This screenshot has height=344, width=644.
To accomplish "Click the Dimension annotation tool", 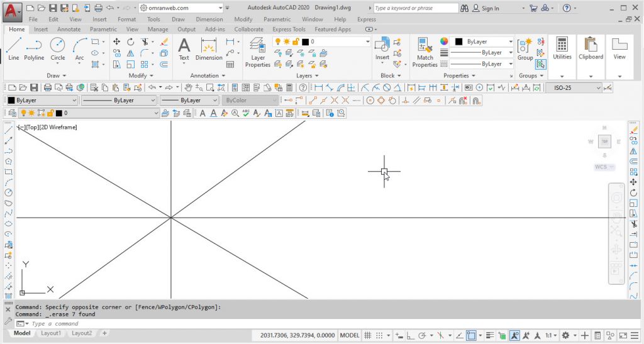I will tap(209, 48).
